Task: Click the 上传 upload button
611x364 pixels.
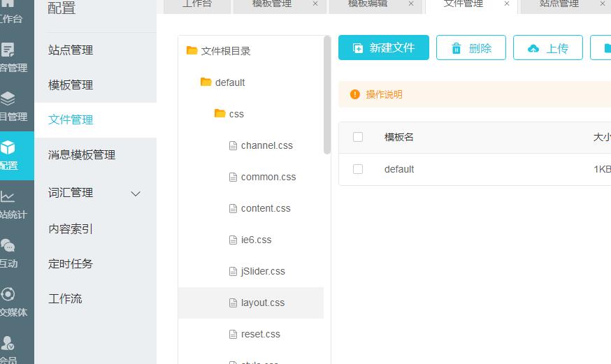Action: pos(547,48)
